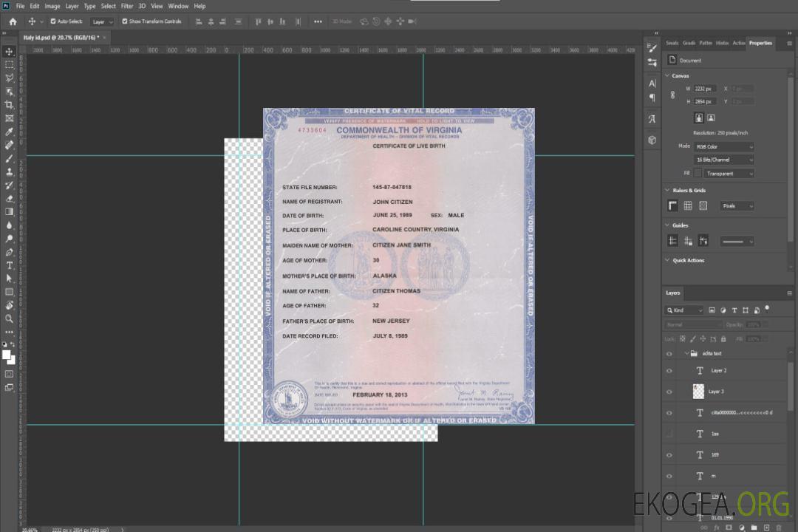Click the Home icon in options bar
Screen dimensions: 798x532
[x=13, y=21]
